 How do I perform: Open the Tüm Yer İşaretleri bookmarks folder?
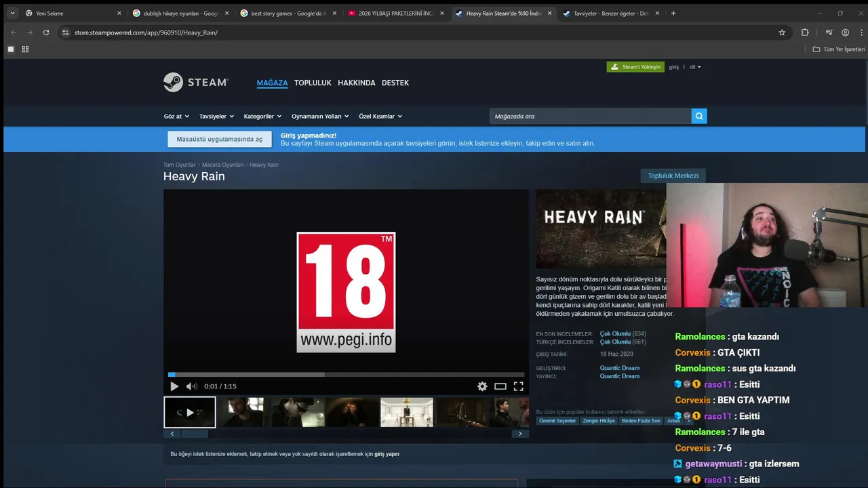click(839, 49)
